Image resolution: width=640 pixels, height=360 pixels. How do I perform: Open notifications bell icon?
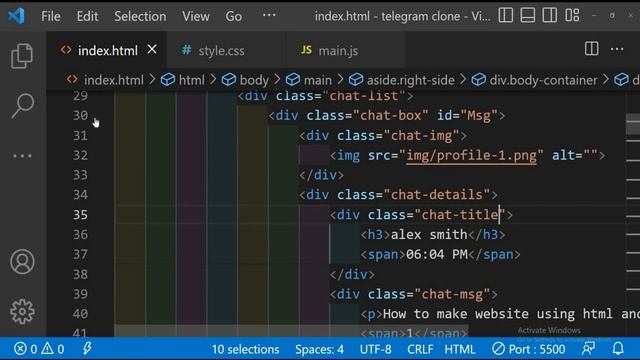coord(618,349)
